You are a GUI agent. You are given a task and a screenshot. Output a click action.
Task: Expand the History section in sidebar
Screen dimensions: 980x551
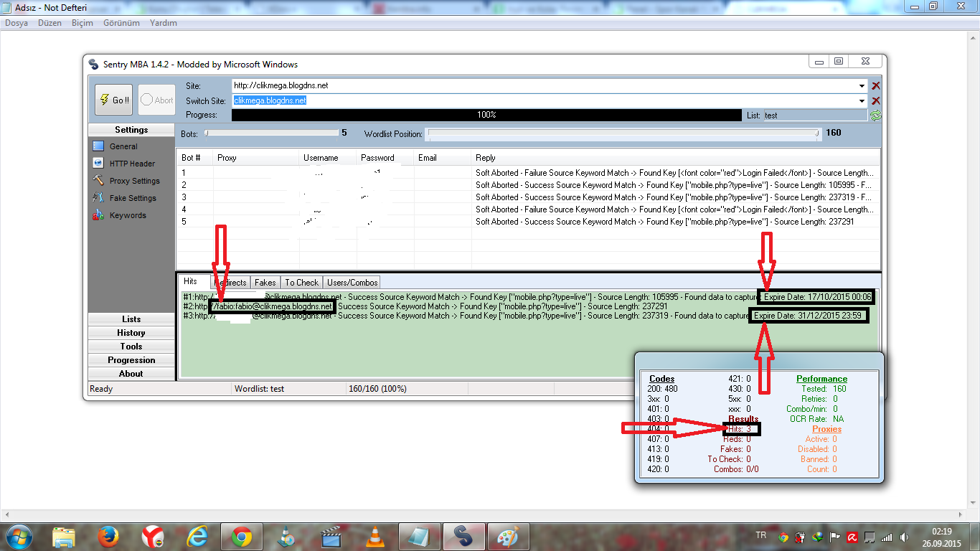pos(131,333)
